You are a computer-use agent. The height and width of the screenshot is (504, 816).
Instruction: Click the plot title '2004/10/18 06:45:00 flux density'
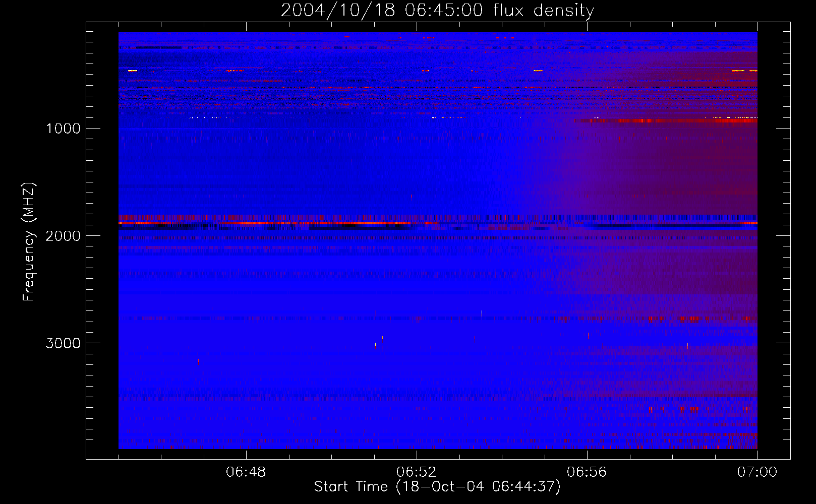pyautogui.click(x=437, y=11)
